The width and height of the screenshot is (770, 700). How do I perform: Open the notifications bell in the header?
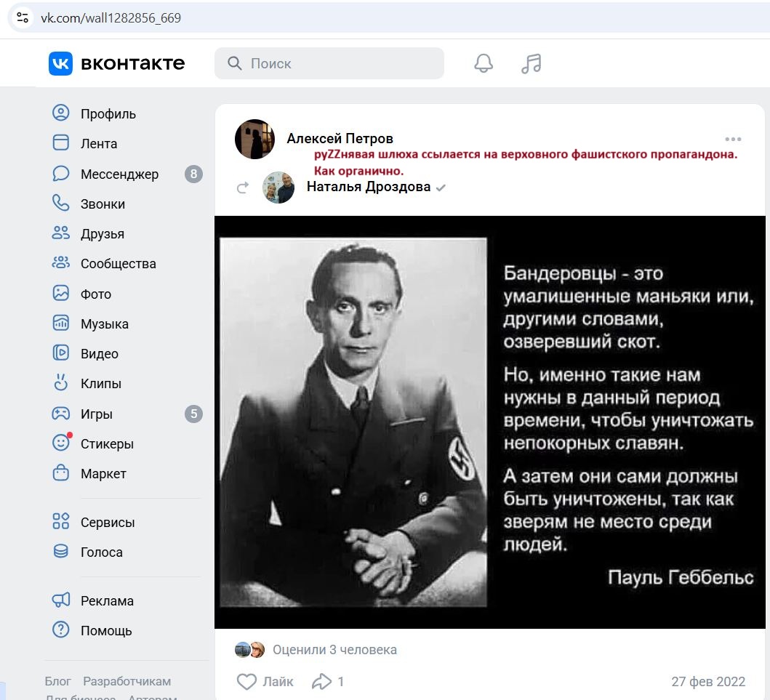(x=484, y=64)
